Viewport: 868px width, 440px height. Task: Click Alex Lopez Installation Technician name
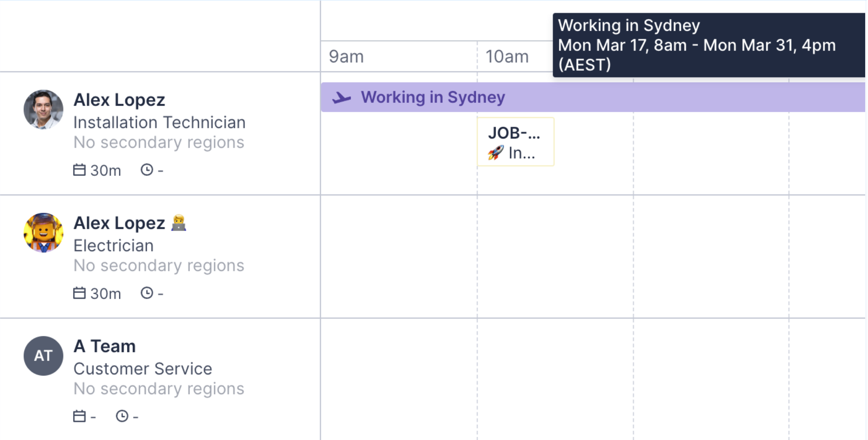tap(119, 100)
